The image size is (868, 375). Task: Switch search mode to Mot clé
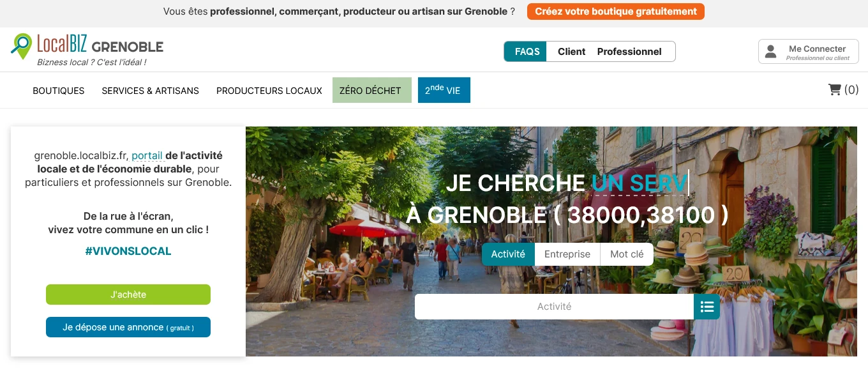pos(627,254)
